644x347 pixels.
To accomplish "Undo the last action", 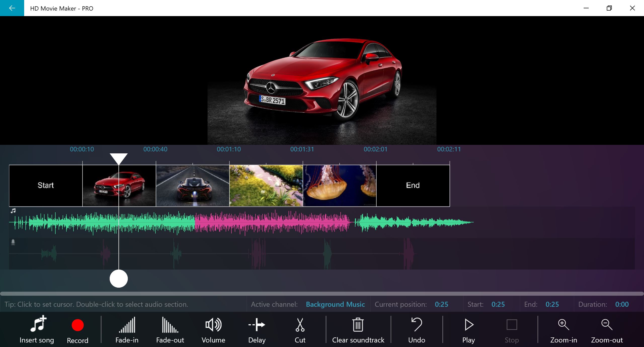I will click(417, 329).
